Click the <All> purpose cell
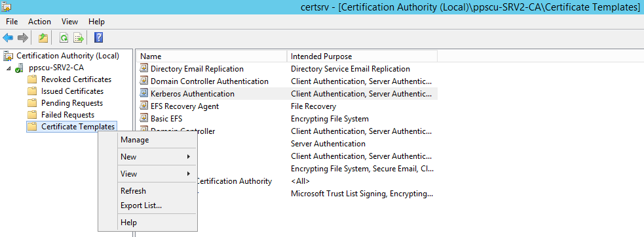This screenshot has height=237, width=644. click(300, 181)
